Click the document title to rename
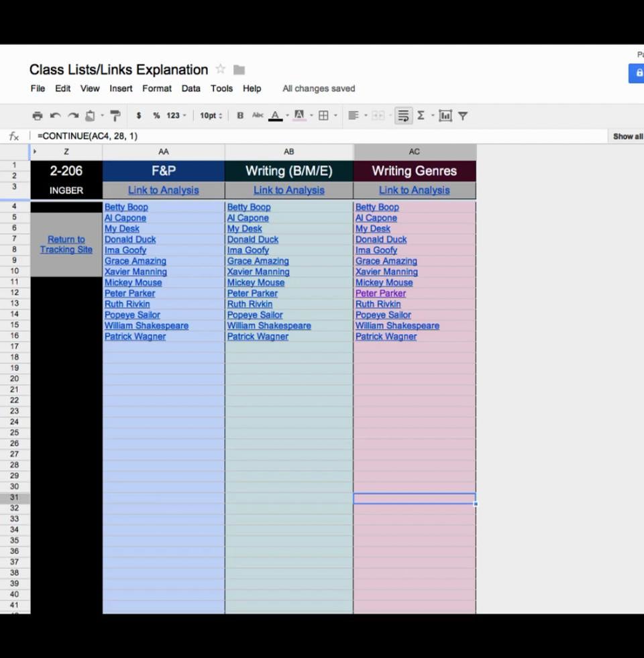Image resolution: width=644 pixels, height=658 pixels. (x=119, y=70)
